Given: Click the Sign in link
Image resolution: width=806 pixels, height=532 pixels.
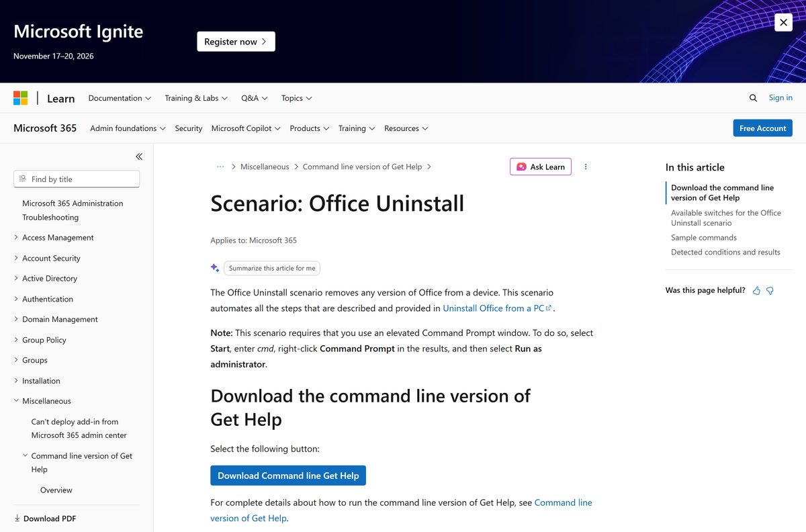Looking at the screenshot, I should (780, 97).
